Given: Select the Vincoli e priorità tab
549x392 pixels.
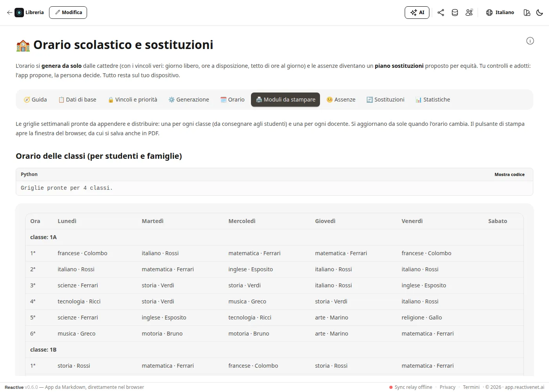Looking at the screenshot, I should pyautogui.click(x=133, y=100).
